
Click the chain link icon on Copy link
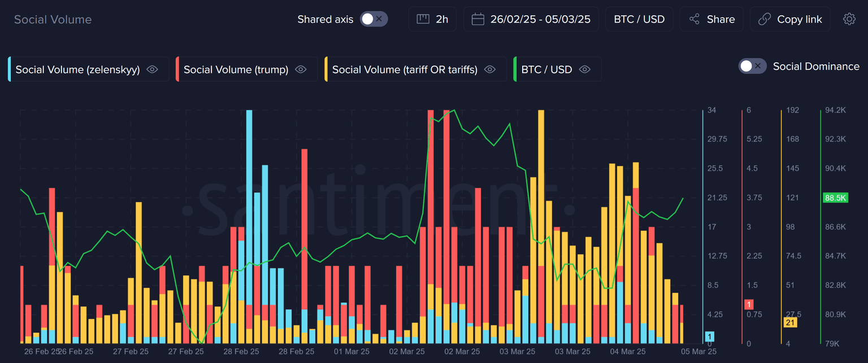pyautogui.click(x=765, y=19)
